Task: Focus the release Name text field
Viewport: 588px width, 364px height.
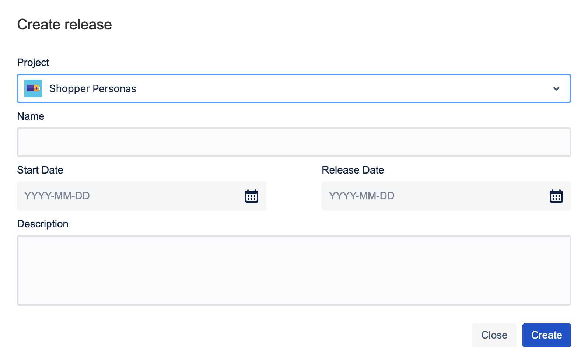Action: pyautogui.click(x=294, y=142)
